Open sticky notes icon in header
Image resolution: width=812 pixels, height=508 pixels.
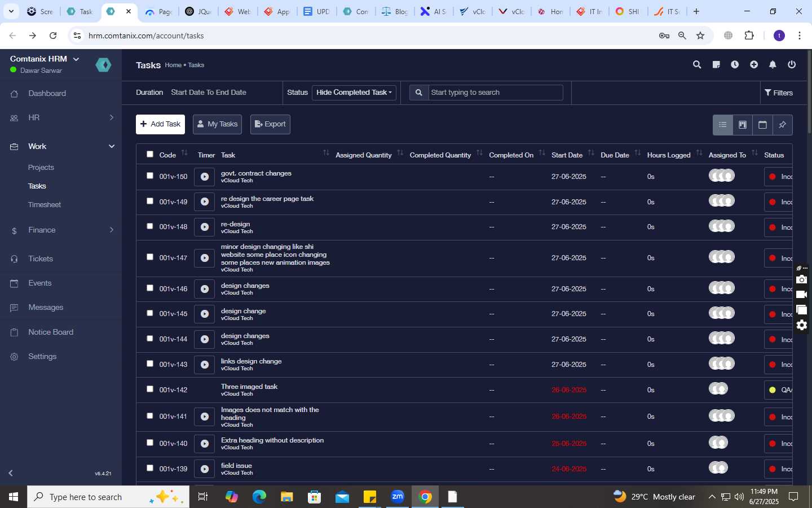pyautogui.click(x=716, y=65)
